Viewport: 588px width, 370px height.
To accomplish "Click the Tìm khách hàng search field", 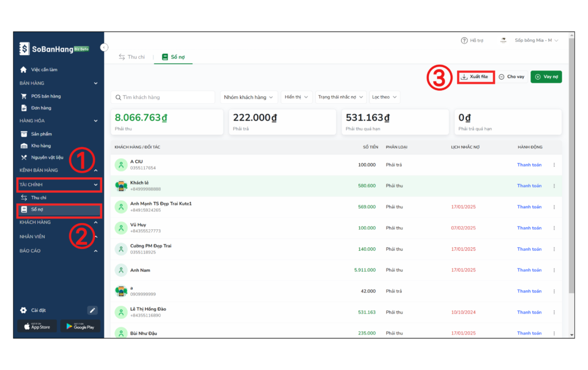I will [163, 98].
